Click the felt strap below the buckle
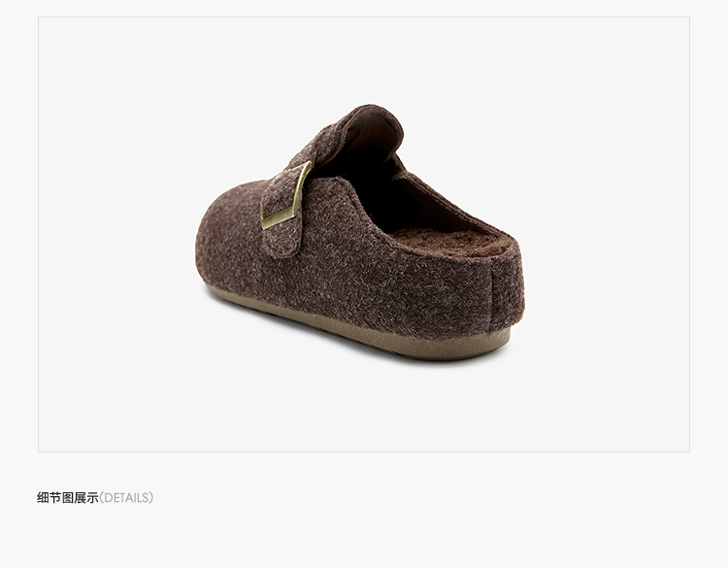The width and height of the screenshot is (728, 568). (281, 240)
